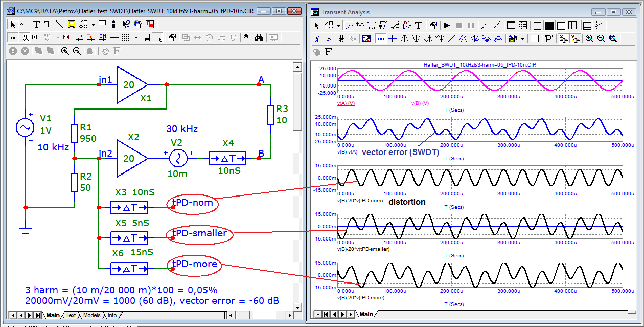644x327 pixels.
Task: Switch to the Models page tab
Action: coord(91,315)
